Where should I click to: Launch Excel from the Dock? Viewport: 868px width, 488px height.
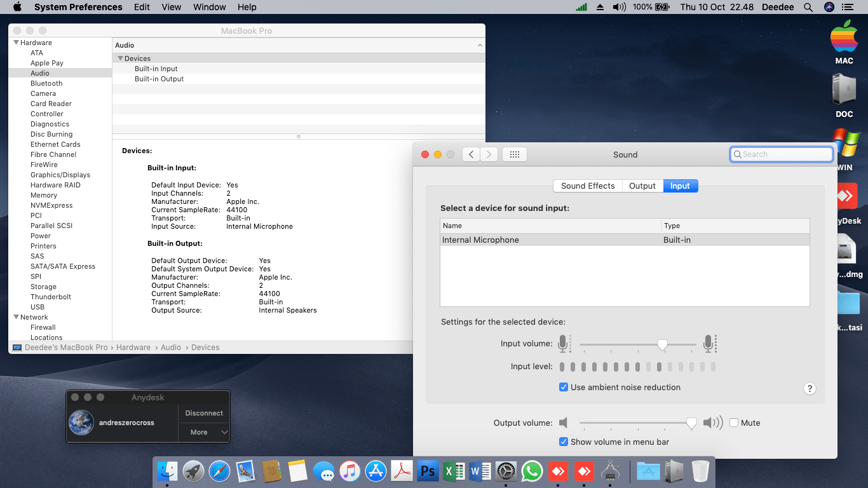tap(454, 471)
